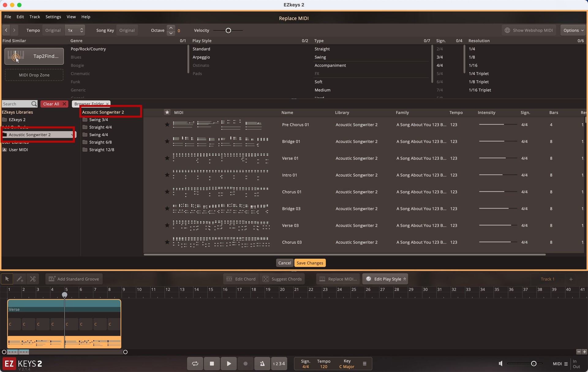Select the scissors split tool
The width and height of the screenshot is (588, 372).
(33, 279)
